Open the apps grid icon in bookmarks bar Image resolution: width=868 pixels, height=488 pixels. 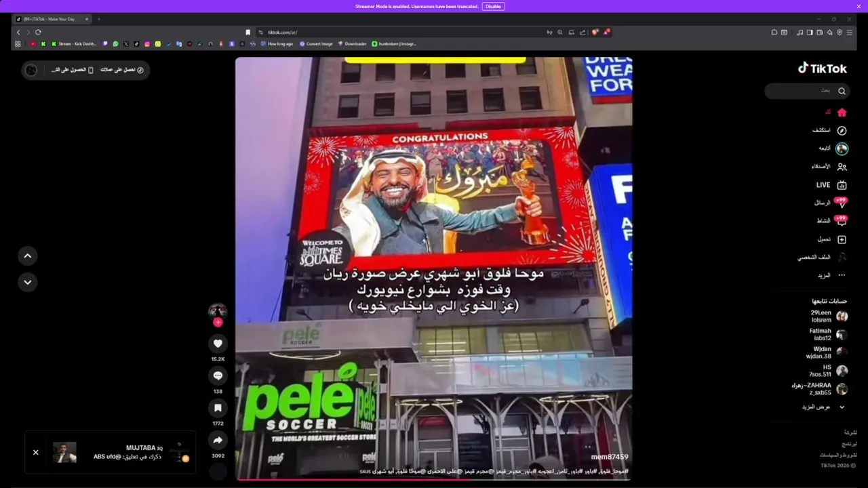pos(18,44)
